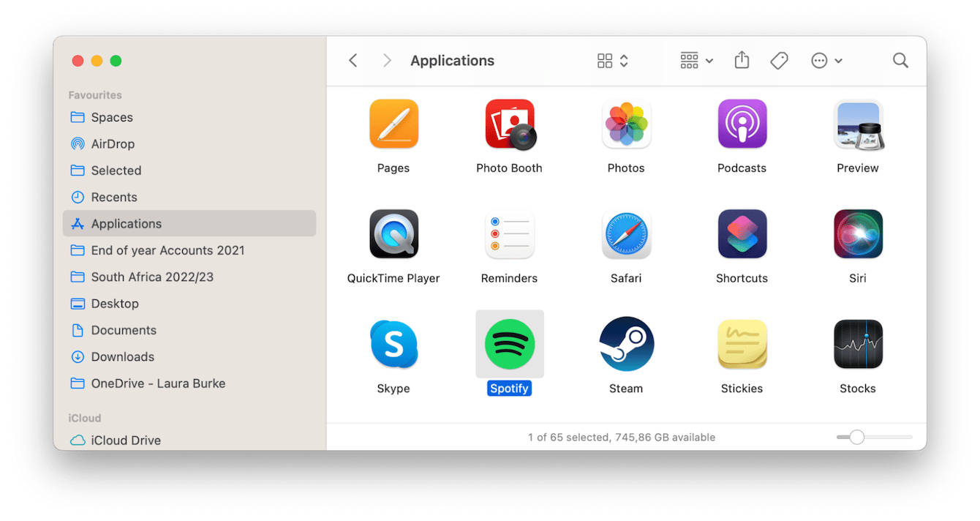Open Finder search with the magnifier button
The height and width of the screenshot is (521, 980).
click(900, 60)
